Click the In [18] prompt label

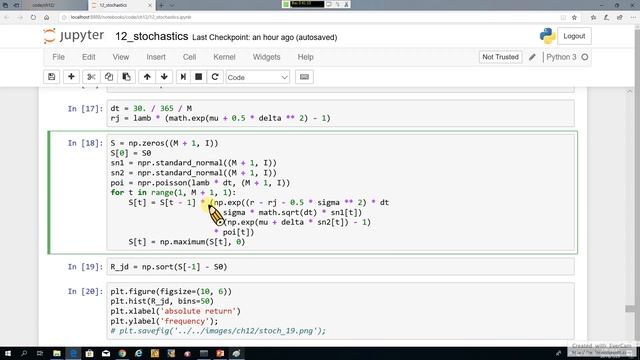point(85,143)
